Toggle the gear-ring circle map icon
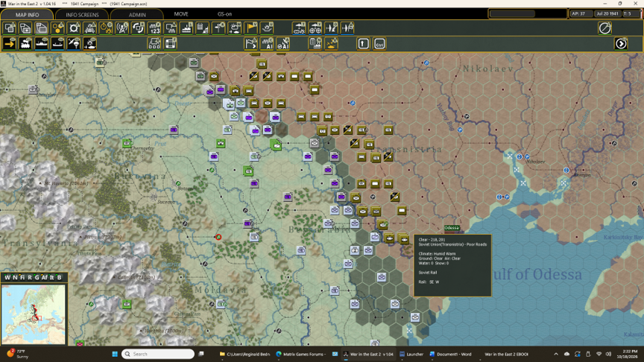The width and height of the screenshot is (644, 362). [74, 28]
